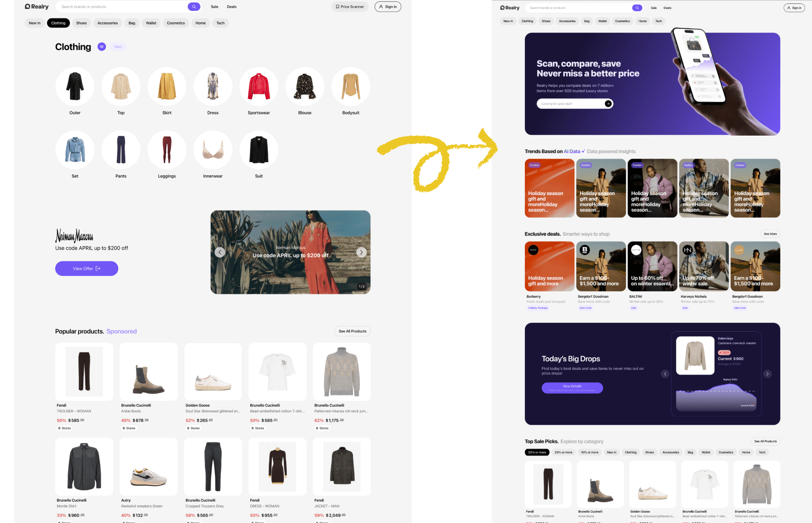Open Wallet tab on the homepage mockup top bar
This screenshot has width=812, height=523.
click(x=602, y=21)
